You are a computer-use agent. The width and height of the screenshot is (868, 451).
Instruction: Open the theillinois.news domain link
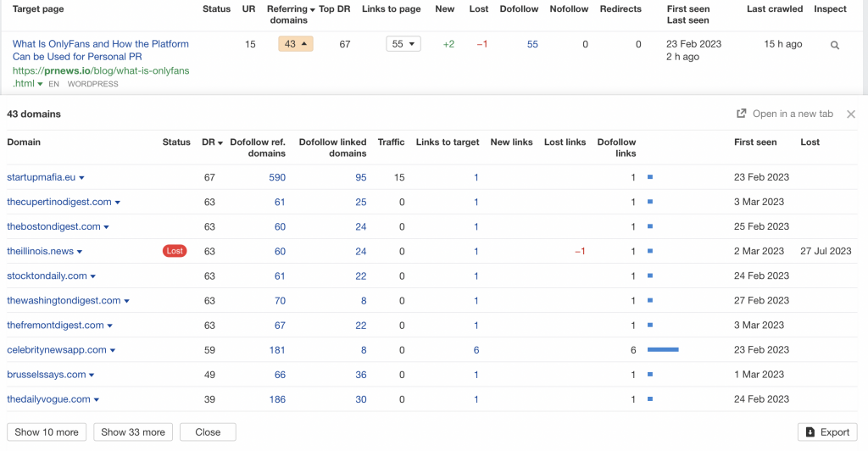41,251
